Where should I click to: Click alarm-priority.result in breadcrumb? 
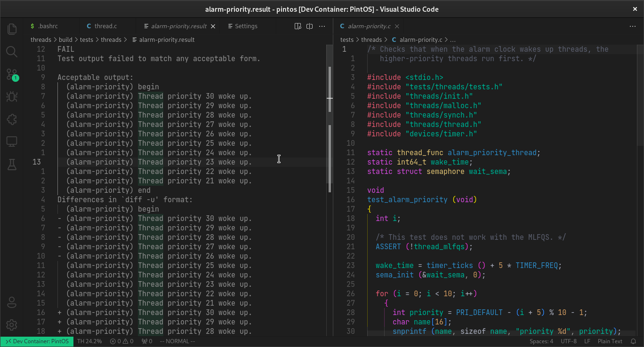click(167, 40)
